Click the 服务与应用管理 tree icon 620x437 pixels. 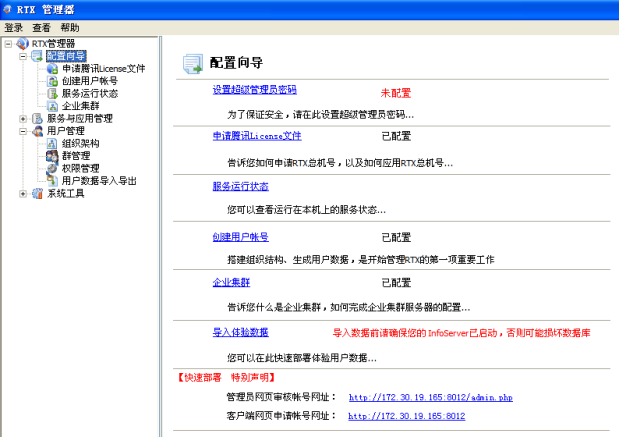tap(37, 119)
